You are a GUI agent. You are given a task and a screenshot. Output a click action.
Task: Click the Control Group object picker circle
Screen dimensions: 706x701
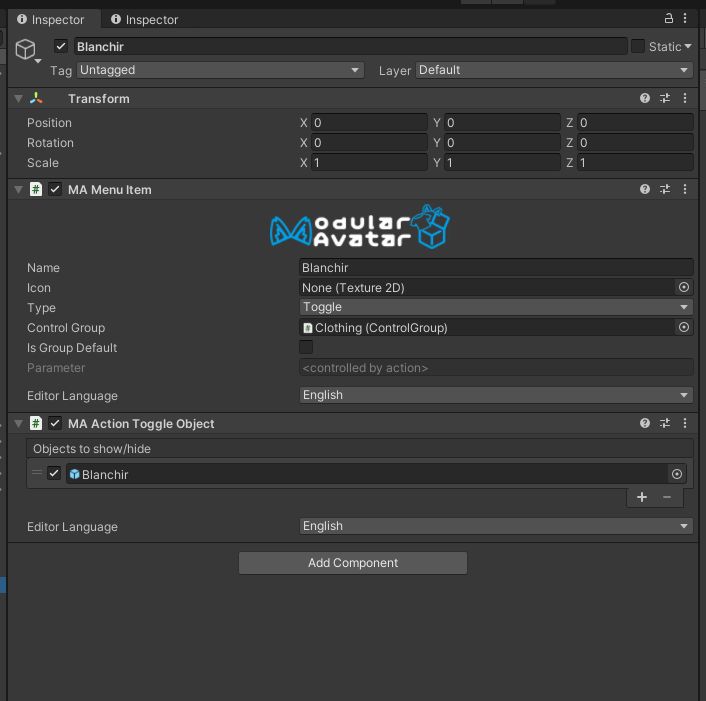(683, 327)
